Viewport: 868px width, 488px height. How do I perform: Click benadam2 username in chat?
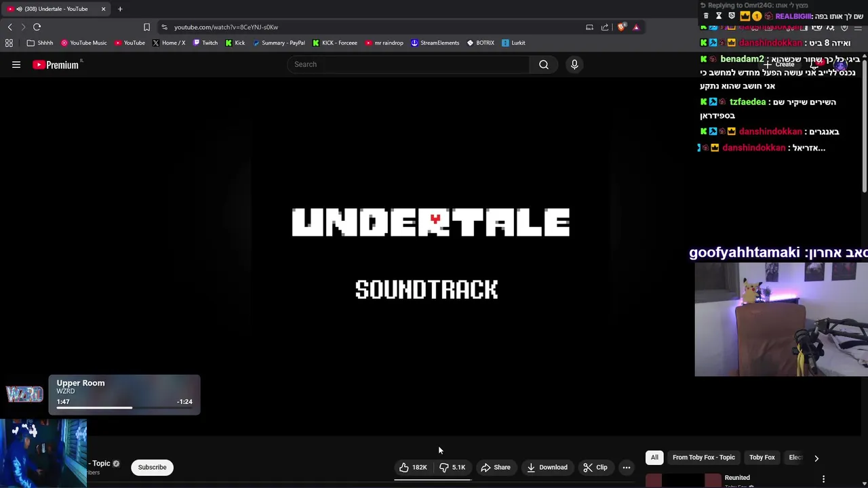coord(742,59)
